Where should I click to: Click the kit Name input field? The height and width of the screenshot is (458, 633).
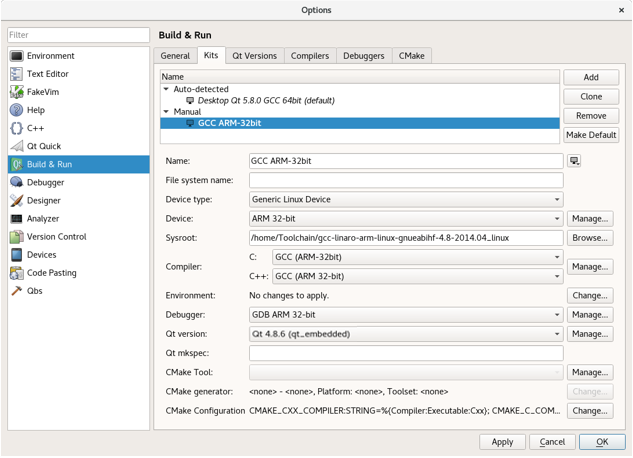(x=406, y=161)
